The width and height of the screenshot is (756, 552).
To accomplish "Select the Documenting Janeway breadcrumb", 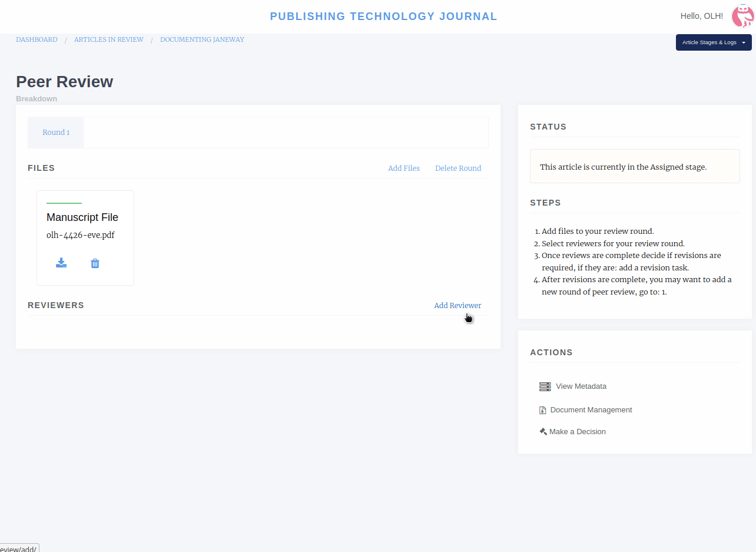I will [202, 39].
